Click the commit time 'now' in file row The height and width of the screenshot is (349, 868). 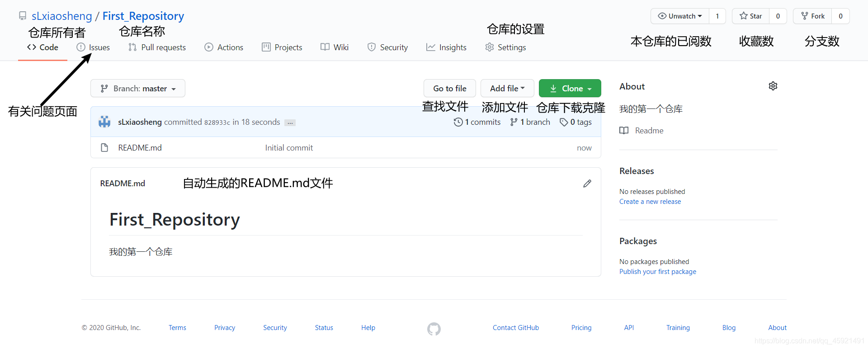point(584,148)
